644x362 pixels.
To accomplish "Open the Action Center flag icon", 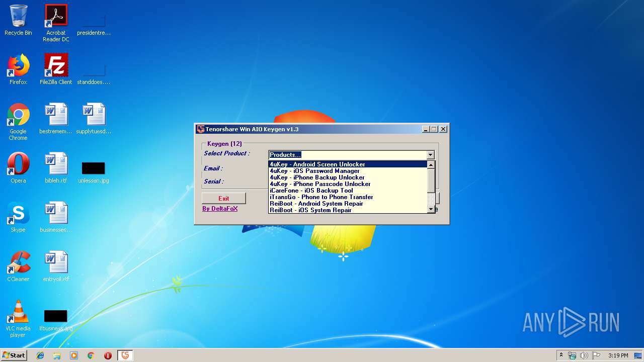I will pyautogui.click(x=596, y=355).
